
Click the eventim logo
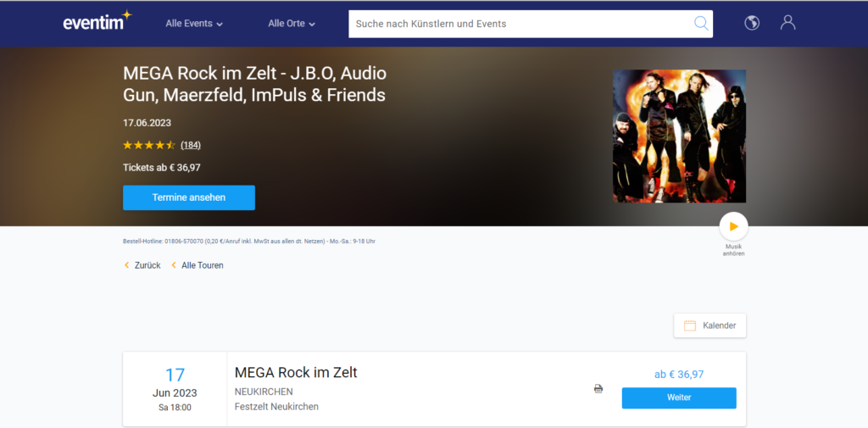97,23
